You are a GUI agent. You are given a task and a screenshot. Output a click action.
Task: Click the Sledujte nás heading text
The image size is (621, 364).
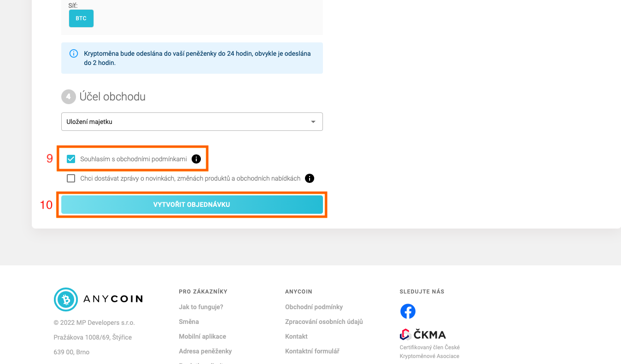tap(422, 292)
